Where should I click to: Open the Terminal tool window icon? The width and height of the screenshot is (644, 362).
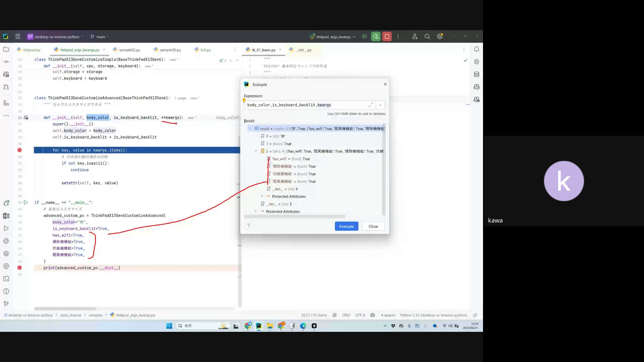(6, 279)
